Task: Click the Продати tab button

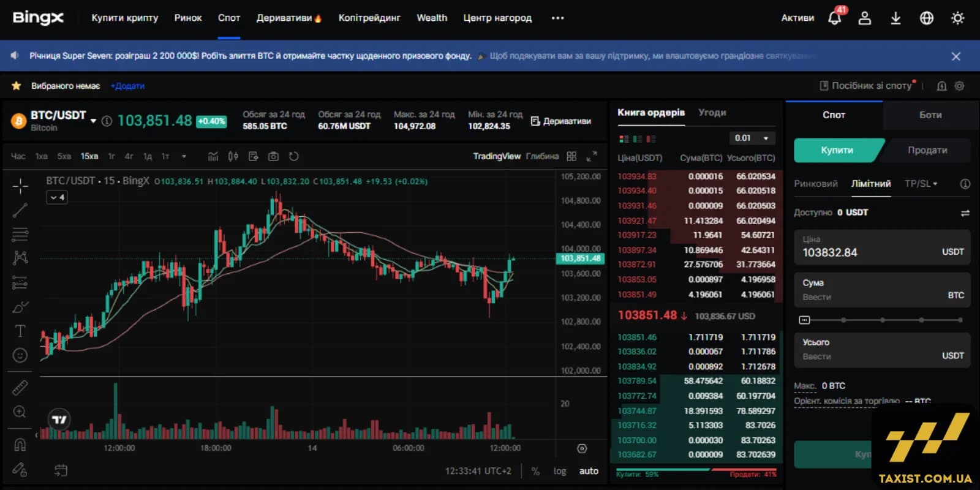Action: 927,150
